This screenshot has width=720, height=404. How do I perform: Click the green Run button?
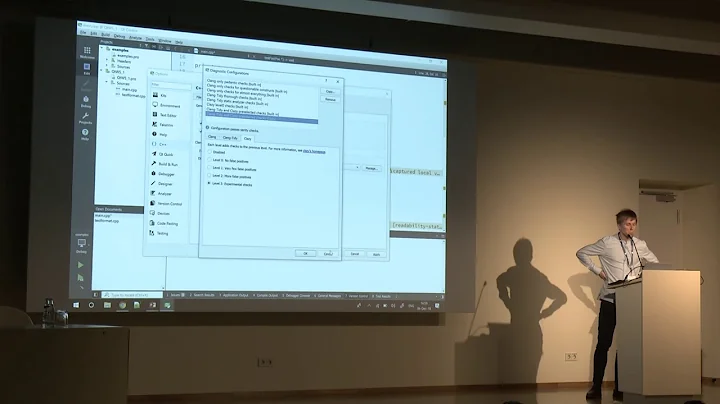click(81, 265)
